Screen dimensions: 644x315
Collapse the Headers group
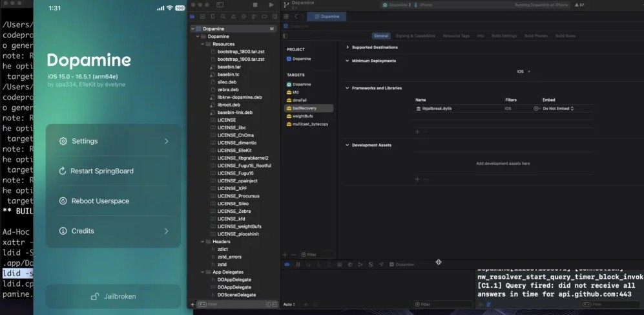(202, 242)
